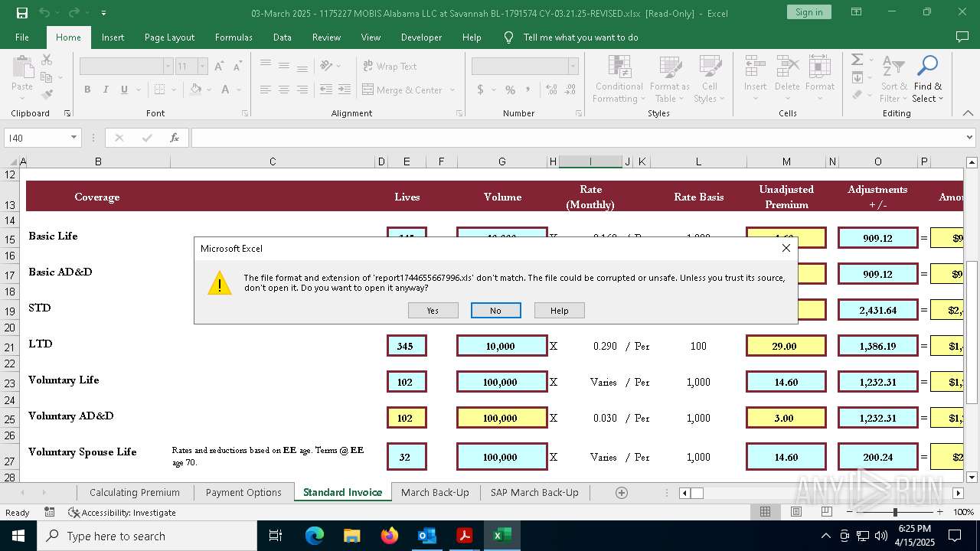This screenshot has width=980, height=551.
Task: Expand the formula bar arrow
Action: click(x=970, y=138)
